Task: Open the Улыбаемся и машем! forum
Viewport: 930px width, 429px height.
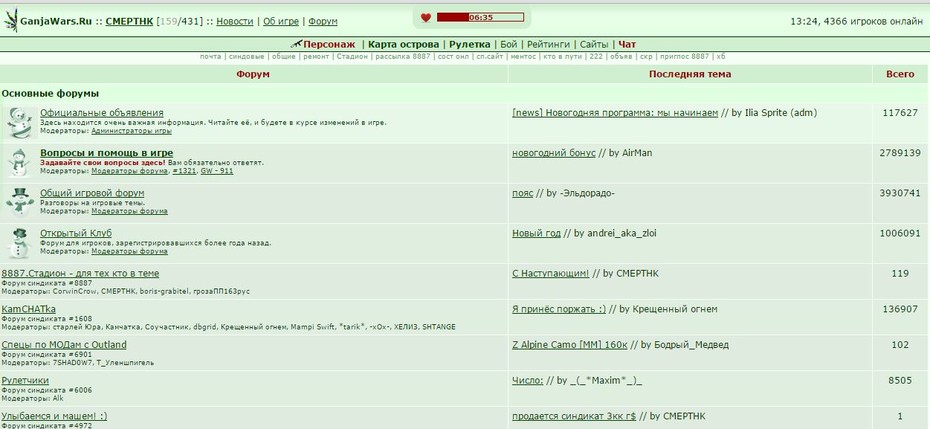Action: [x=54, y=416]
